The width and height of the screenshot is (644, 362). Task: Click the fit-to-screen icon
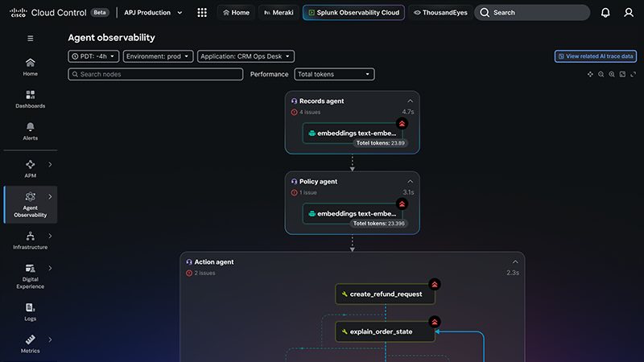[x=622, y=74]
